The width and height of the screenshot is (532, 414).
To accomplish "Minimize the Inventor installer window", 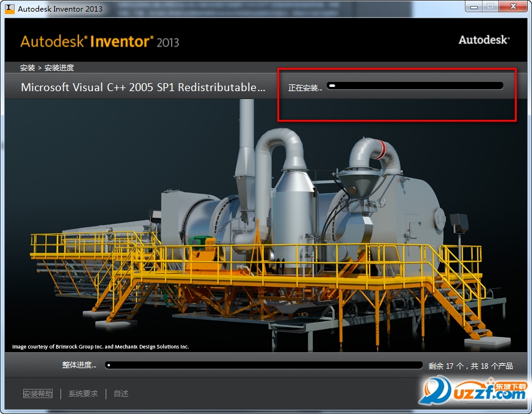I will pos(474,7).
